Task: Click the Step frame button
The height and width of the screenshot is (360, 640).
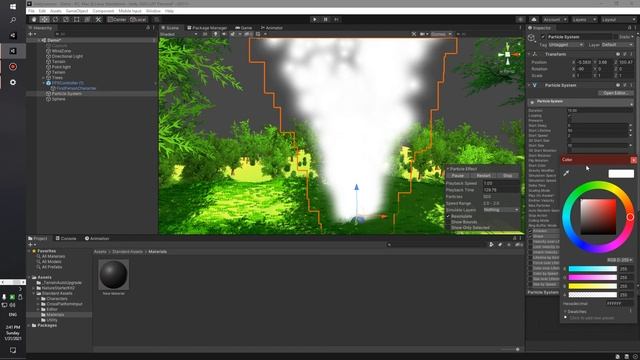Action: coord(336,19)
